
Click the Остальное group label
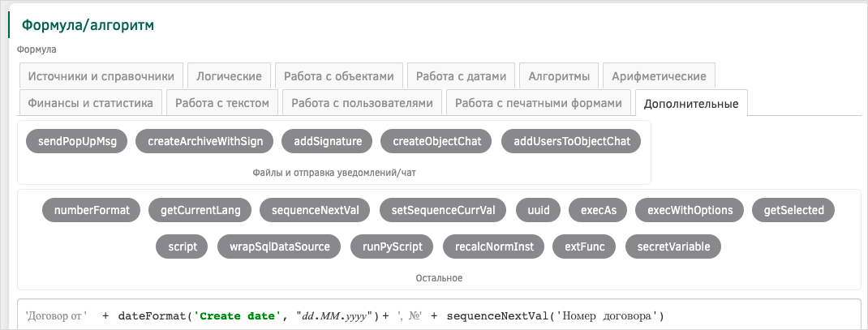click(439, 278)
